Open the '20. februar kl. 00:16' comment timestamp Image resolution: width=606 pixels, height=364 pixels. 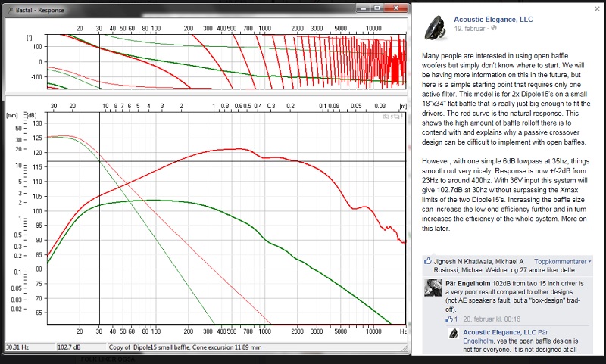(x=492, y=319)
